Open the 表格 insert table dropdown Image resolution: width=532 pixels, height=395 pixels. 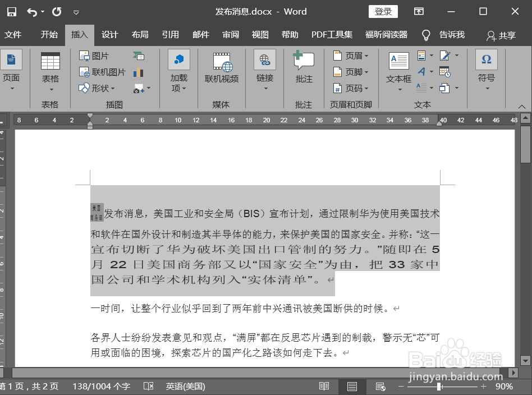tap(50, 72)
